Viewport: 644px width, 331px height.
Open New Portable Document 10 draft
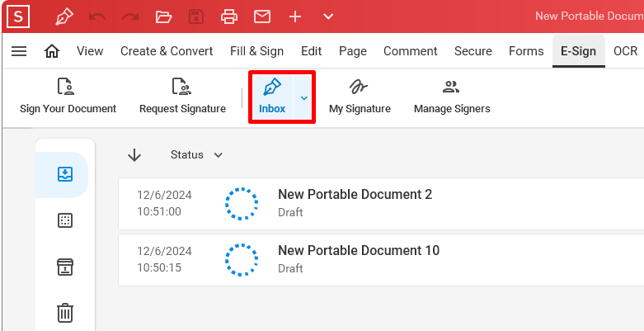coord(381,260)
